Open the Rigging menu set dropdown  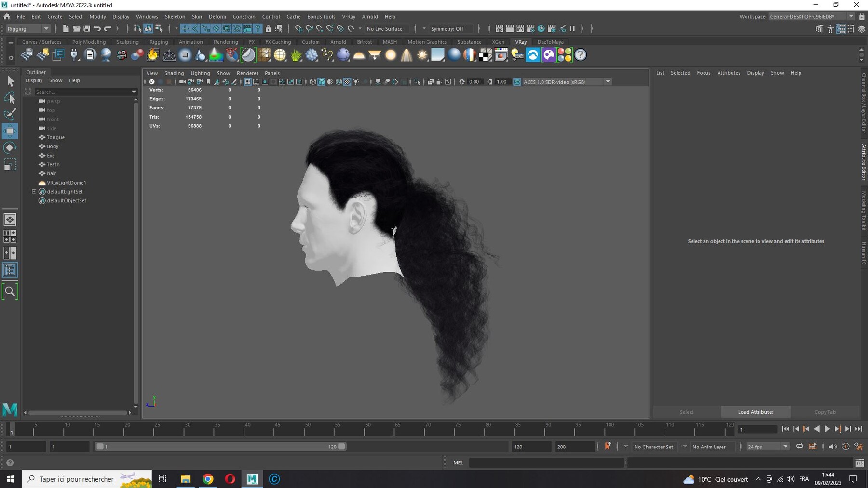(28, 29)
